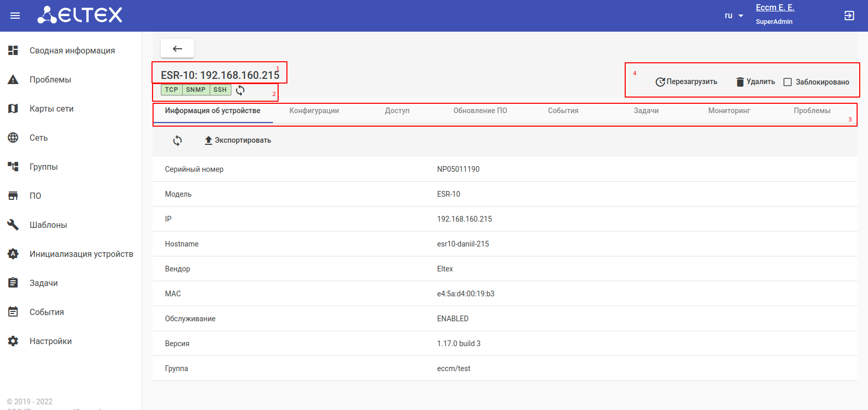Screen dimensions: 868x410
Task: Switch to the Мониторинг tab
Action: 729,111
